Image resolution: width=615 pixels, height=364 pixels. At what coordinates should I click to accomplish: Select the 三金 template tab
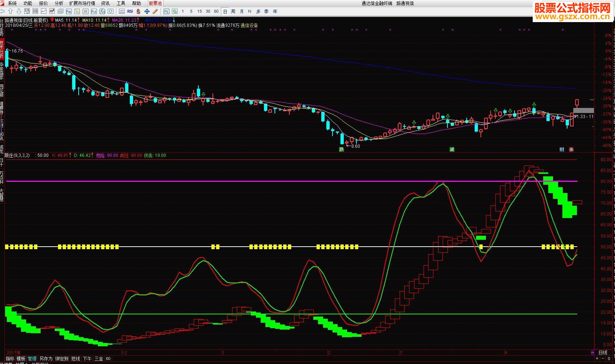[99, 359]
